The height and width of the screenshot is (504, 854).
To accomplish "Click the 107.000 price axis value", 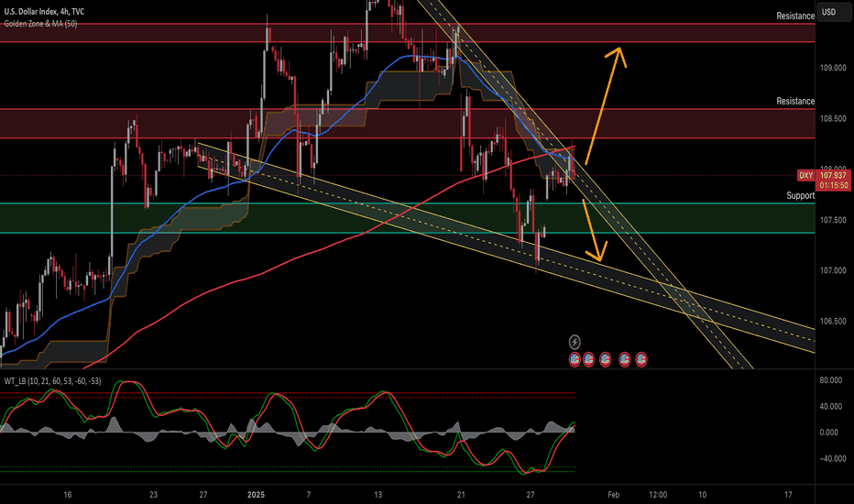I will [833, 271].
